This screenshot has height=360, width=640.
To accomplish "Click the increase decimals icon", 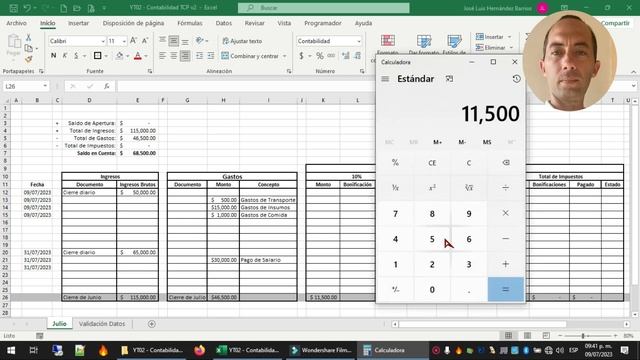I will 346,56.
